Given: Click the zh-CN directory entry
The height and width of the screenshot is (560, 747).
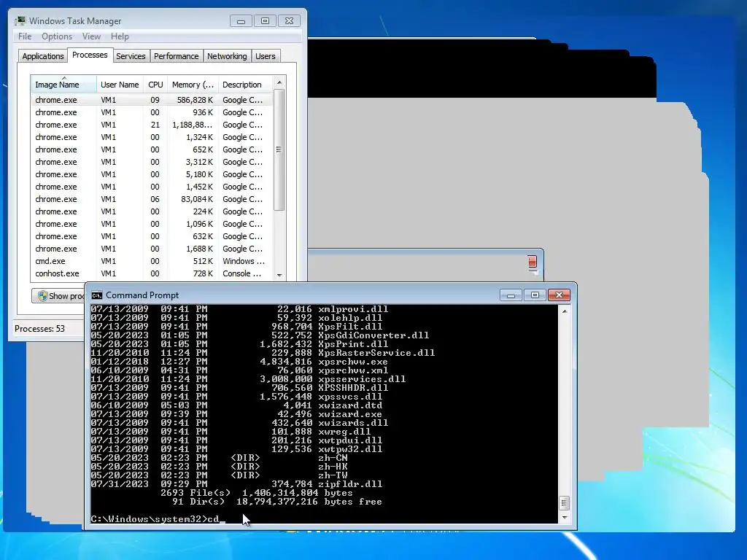Looking at the screenshot, I should (333, 458).
